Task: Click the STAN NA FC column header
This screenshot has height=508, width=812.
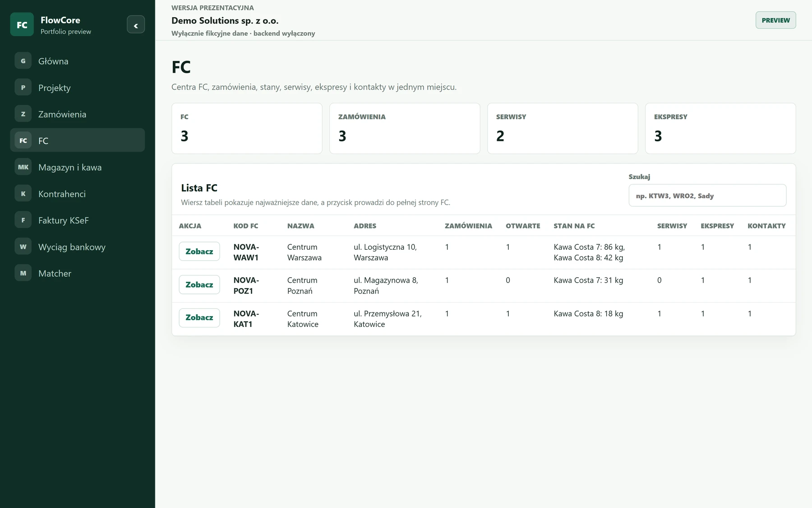Action: click(574, 226)
